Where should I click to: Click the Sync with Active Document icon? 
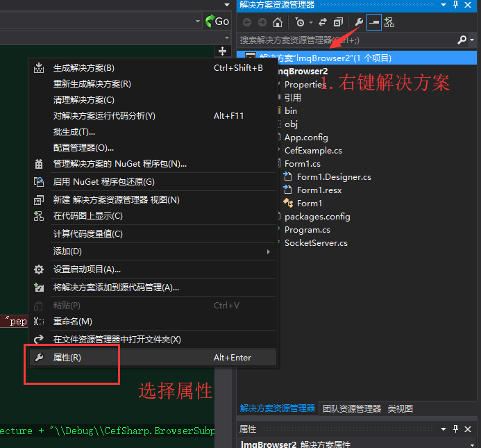(x=323, y=22)
